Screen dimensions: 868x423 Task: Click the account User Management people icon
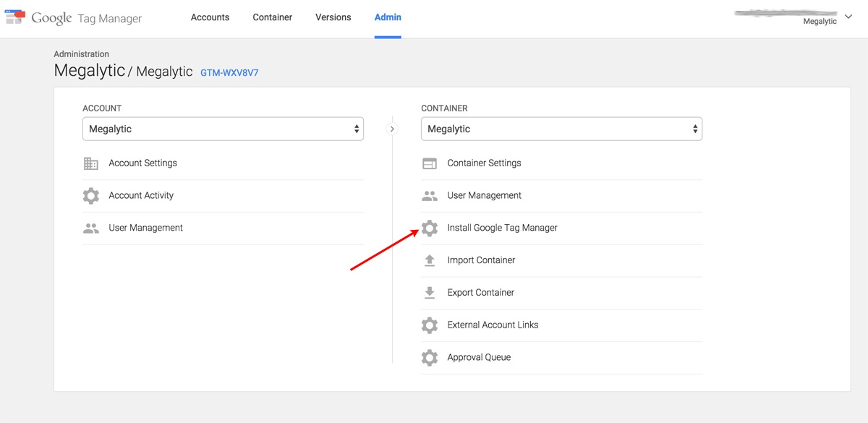[x=91, y=228]
